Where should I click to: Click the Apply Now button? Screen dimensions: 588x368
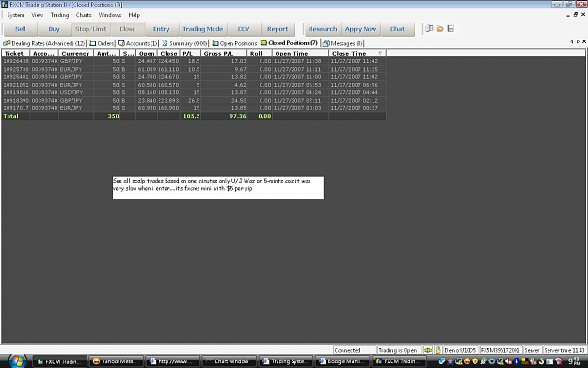tap(360, 29)
